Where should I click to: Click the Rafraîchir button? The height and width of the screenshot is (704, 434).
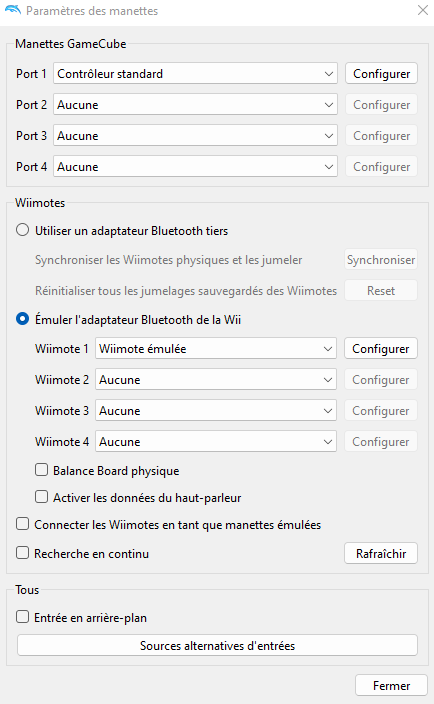(x=381, y=553)
